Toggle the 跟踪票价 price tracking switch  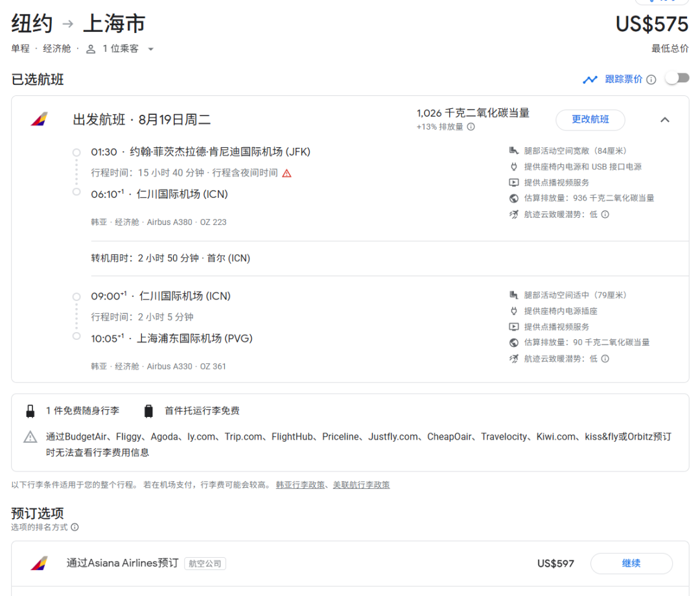(x=677, y=78)
